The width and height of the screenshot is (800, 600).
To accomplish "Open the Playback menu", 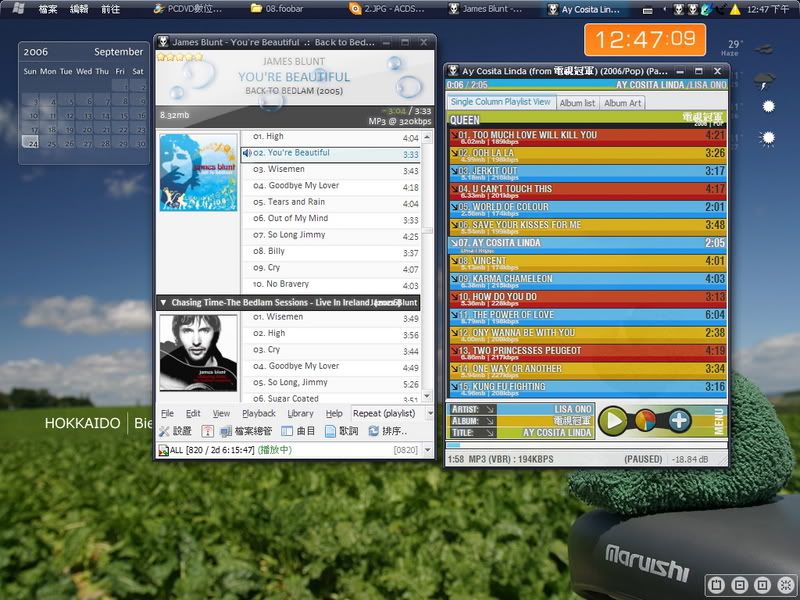I will pos(259,413).
